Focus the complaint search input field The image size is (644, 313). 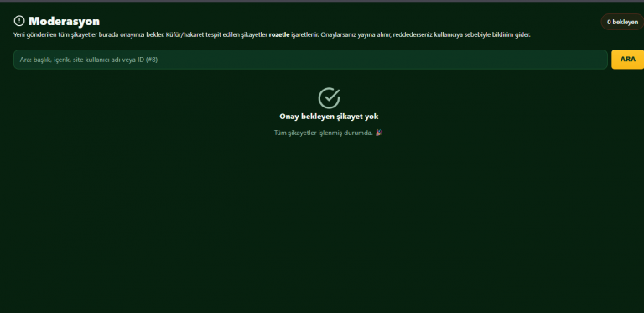click(310, 60)
